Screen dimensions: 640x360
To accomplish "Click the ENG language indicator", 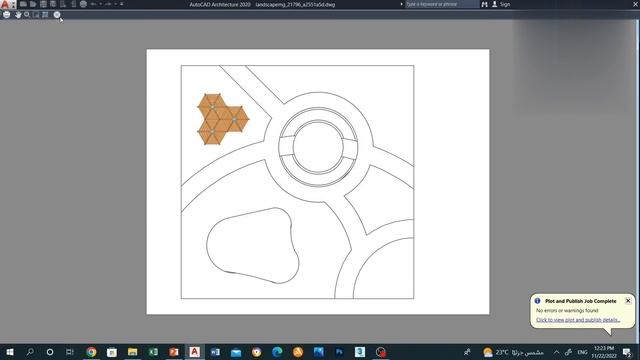I will coord(582,352).
